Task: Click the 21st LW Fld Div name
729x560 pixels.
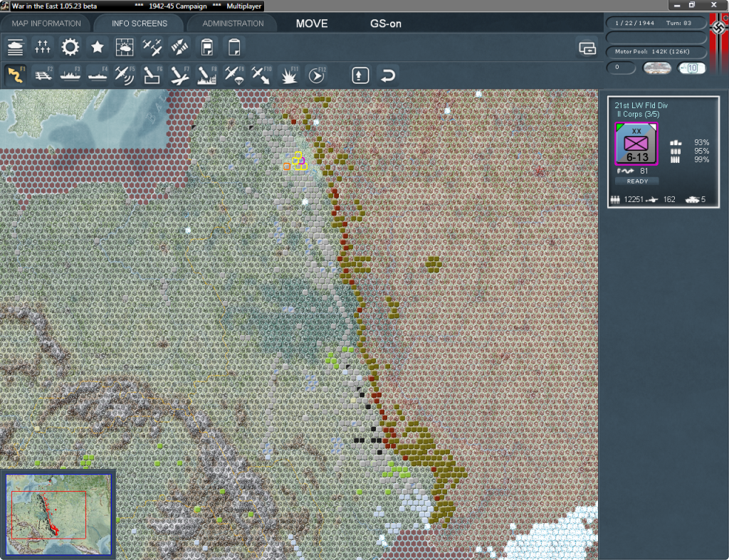Action: [641, 105]
